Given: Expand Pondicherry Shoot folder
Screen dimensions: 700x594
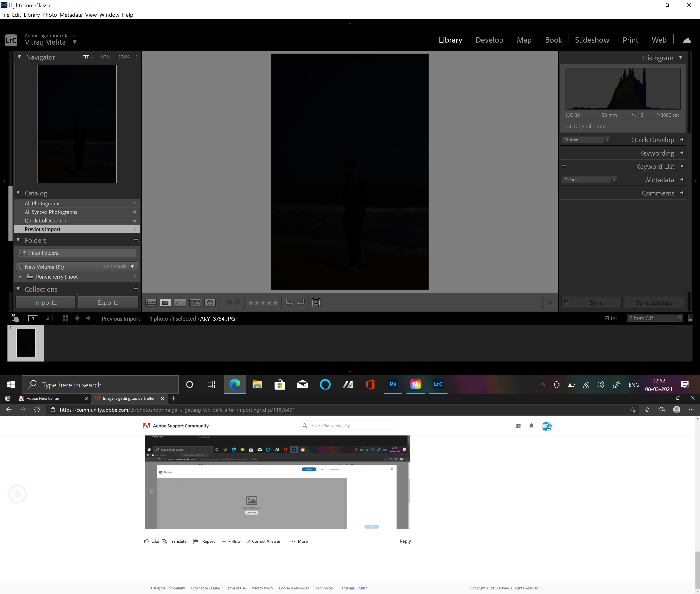Looking at the screenshot, I should tap(20, 277).
